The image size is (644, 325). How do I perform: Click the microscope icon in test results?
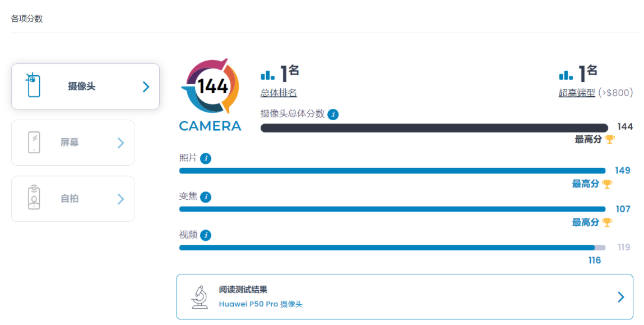point(199,297)
